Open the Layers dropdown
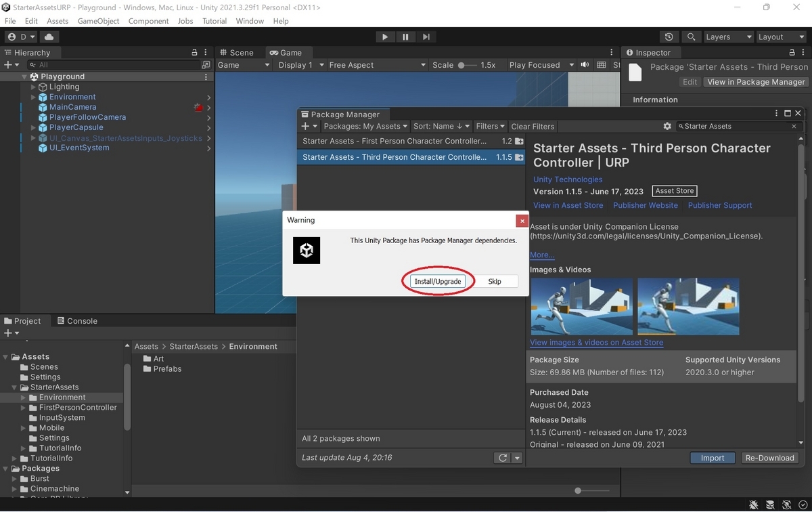Image resolution: width=812 pixels, height=512 pixels. click(728, 37)
